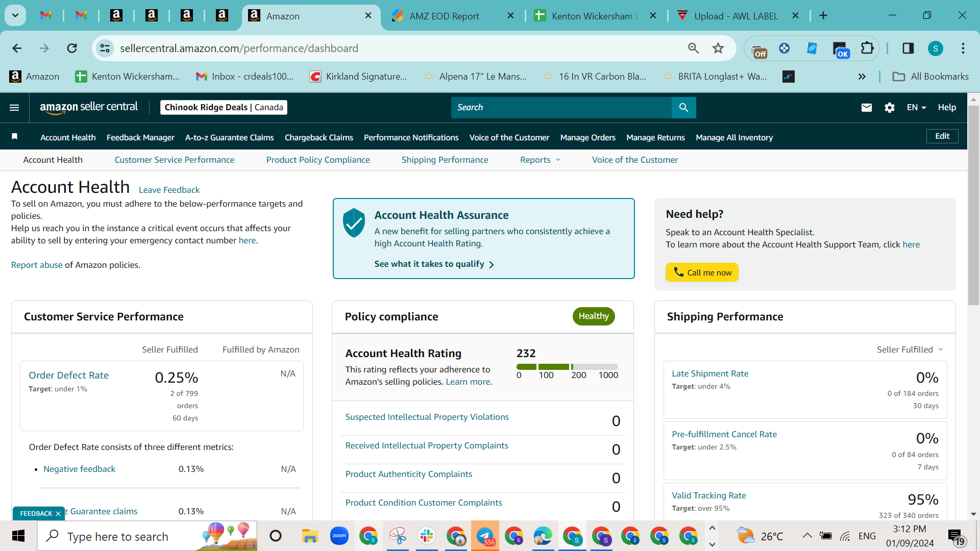Viewport: 980px width, 551px height.
Task: Bookmark this page with the star icon
Action: tap(718, 48)
